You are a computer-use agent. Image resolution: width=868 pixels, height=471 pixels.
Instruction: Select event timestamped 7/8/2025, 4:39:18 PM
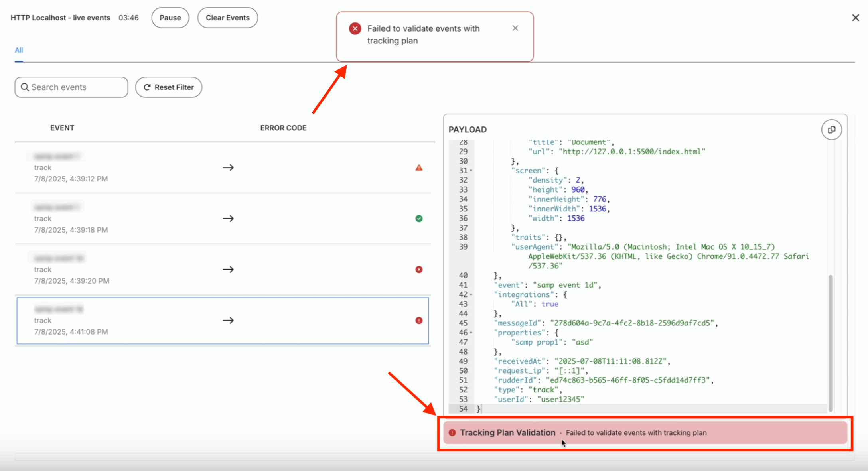[x=223, y=219]
